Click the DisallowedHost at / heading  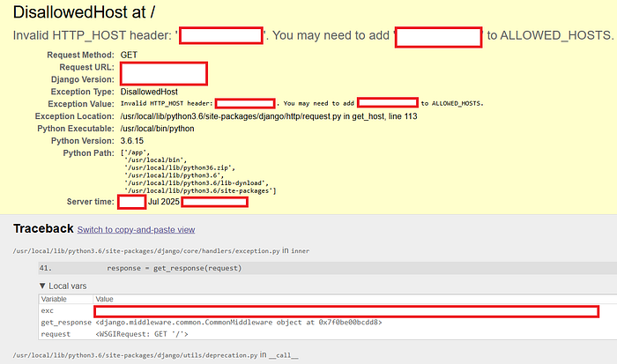click(x=84, y=12)
